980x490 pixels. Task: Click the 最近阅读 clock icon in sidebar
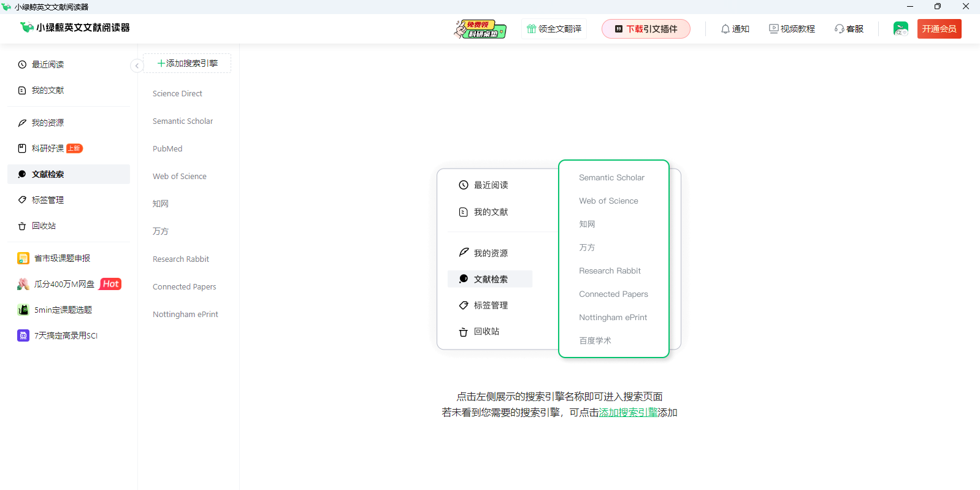[22, 64]
